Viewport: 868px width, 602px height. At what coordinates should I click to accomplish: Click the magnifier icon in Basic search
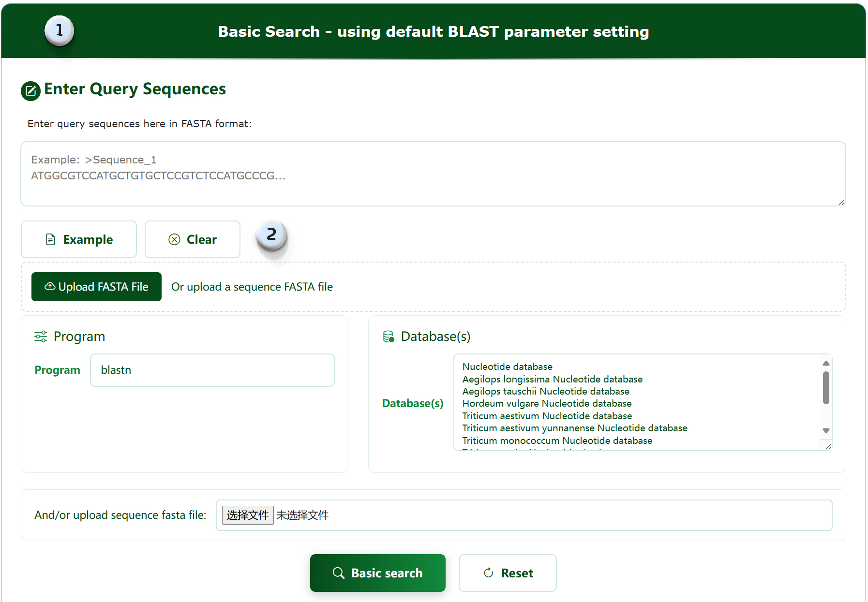pyautogui.click(x=339, y=573)
